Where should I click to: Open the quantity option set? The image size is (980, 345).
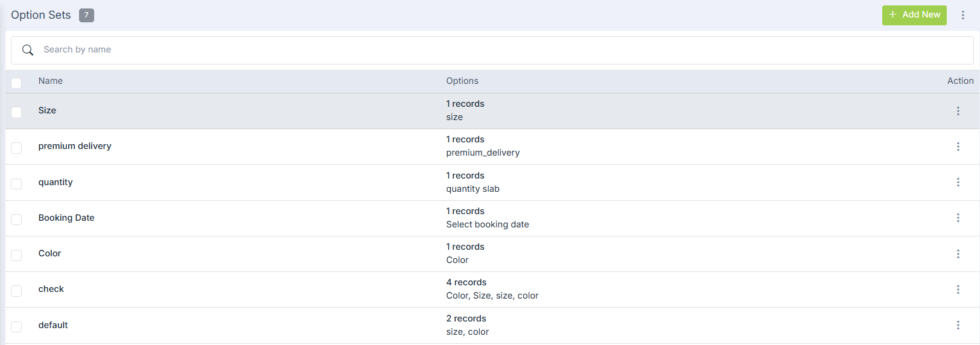[x=56, y=182]
